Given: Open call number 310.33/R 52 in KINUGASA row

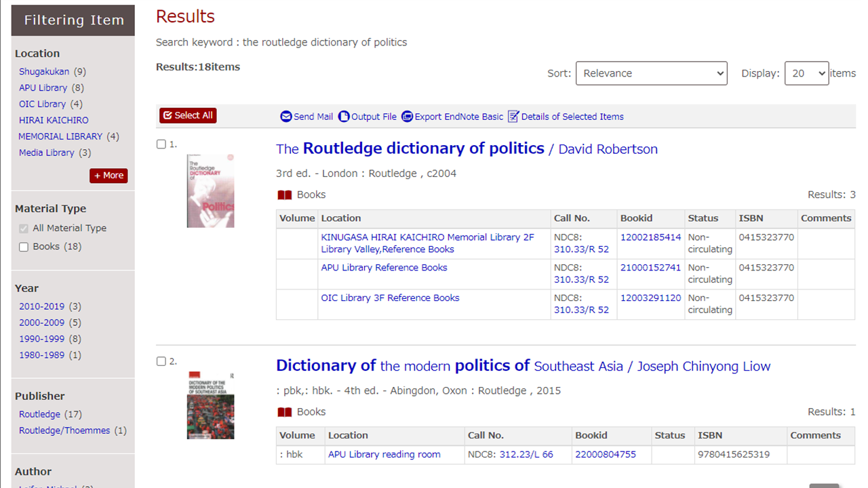Looking at the screenshot, I should pos(581,249).
